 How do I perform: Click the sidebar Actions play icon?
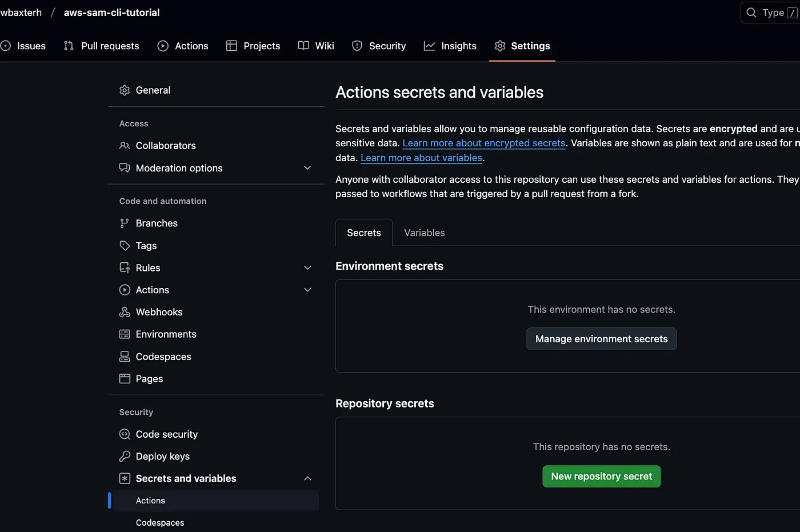[x=125, y=290]
